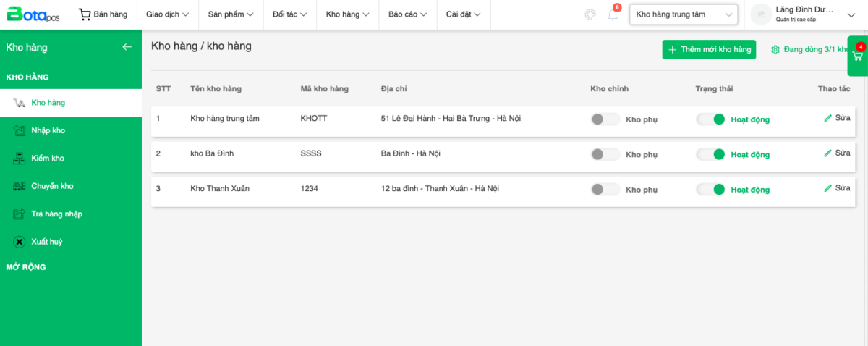
Task: Expand the Giao dịch menu
Action: [x=167, y=14]
